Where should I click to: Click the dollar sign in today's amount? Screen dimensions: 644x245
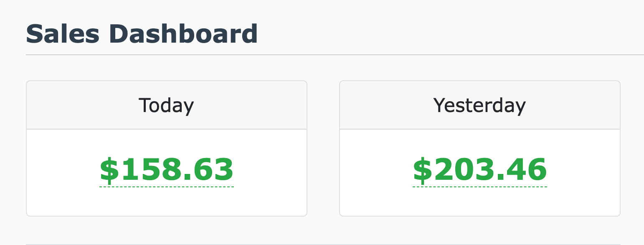pyautogui.click(x=109, y=170)
